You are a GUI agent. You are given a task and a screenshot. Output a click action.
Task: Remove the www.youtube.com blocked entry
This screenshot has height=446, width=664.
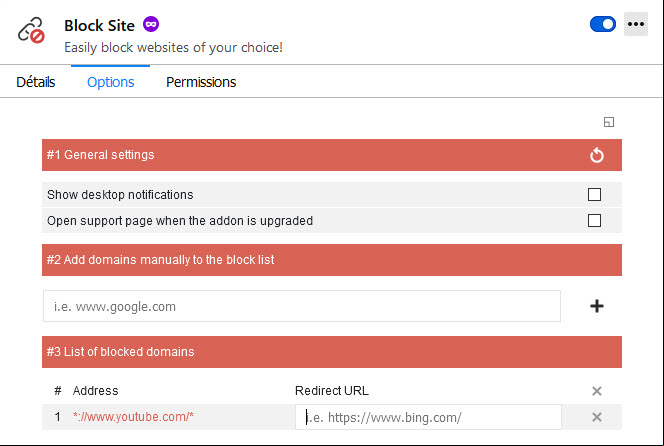tap(597, 417)
